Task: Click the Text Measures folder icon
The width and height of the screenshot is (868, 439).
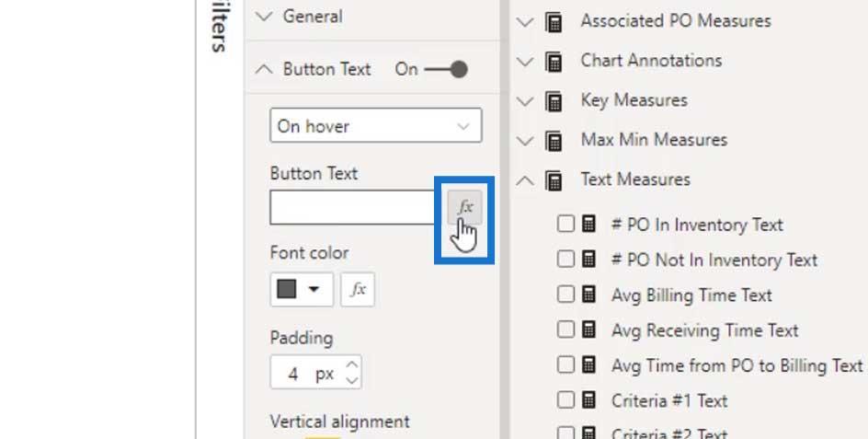Action: coord(554,180)
